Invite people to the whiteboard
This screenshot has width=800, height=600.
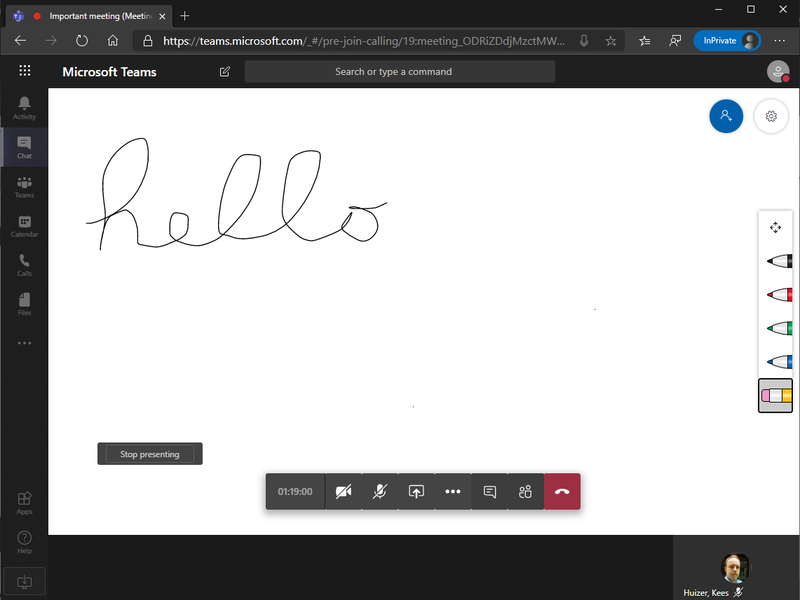pos(726,116)
